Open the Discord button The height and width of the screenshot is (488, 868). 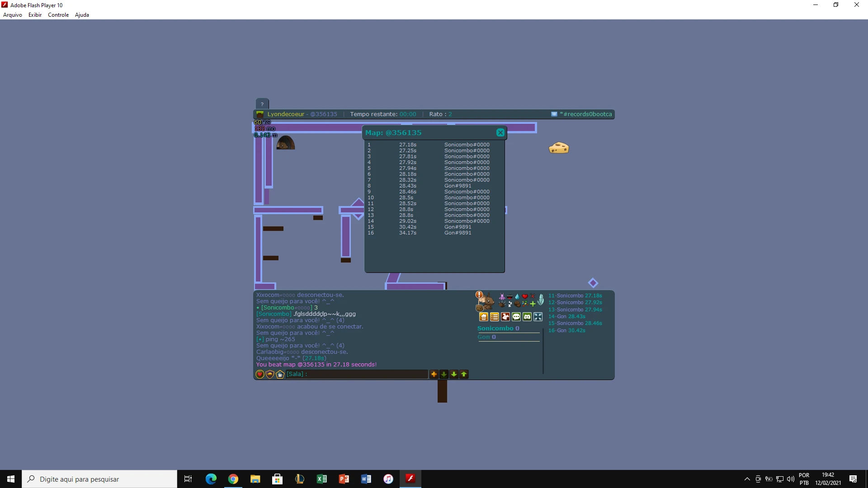527,317
